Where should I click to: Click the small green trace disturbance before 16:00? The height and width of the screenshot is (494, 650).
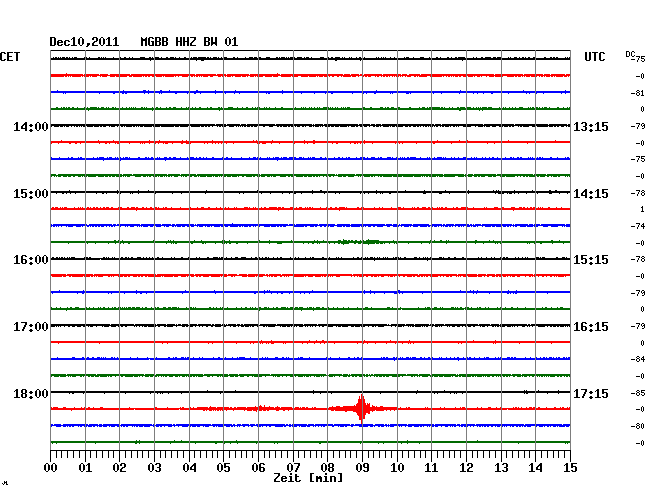359,242
